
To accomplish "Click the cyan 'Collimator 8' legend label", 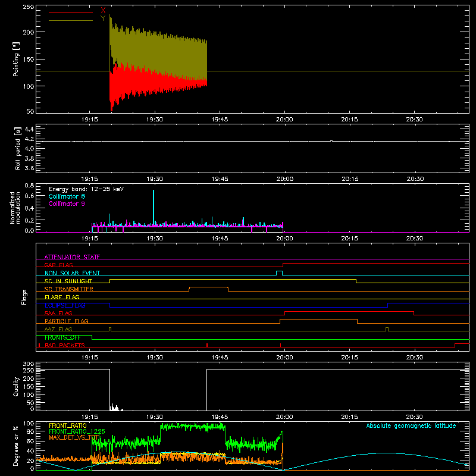I will click(x=67, y=196).
